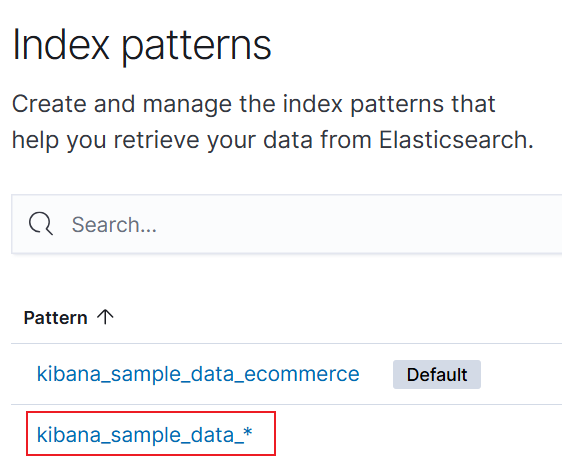The height and width of the screenshot is (463, 562).
Task: Focus the Search... input field
Action: 287,224
